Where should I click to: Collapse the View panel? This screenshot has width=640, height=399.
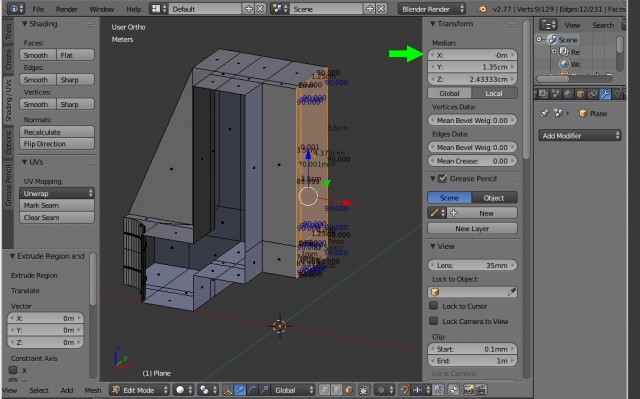point(433,246)
